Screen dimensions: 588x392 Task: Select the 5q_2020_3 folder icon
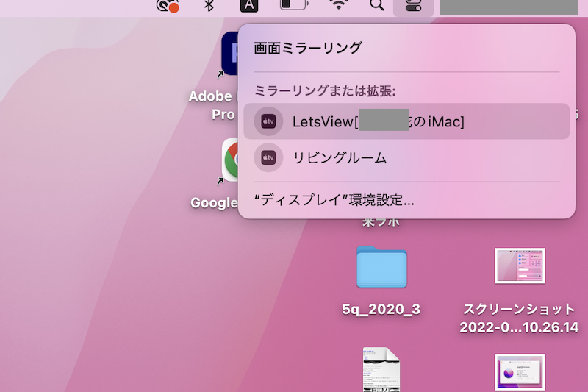(x=381, y=267)
